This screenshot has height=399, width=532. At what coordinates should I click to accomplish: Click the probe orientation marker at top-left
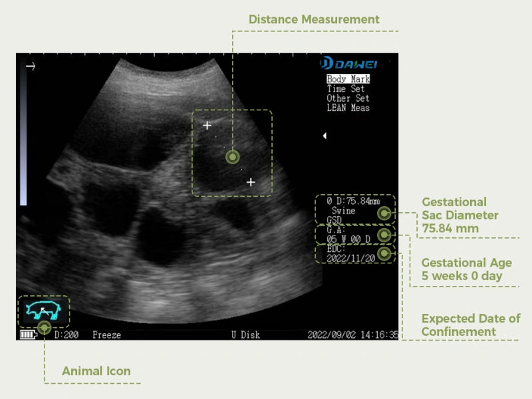pos(29,65)
